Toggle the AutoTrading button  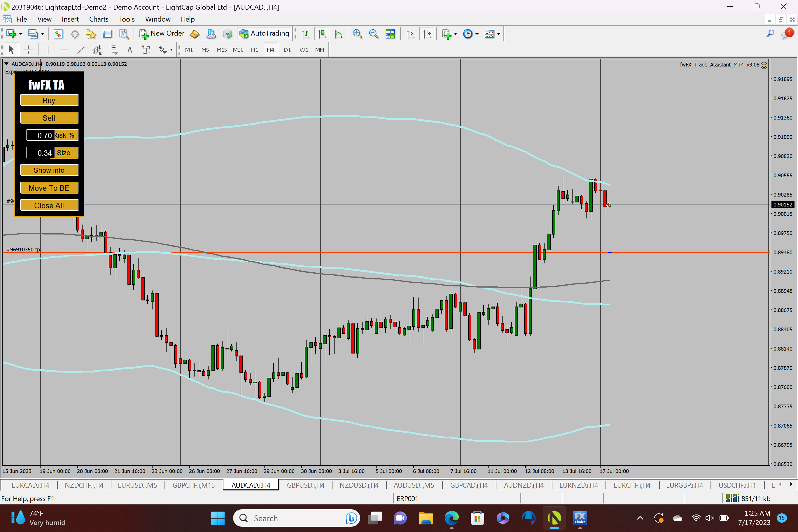coord(264,34)
